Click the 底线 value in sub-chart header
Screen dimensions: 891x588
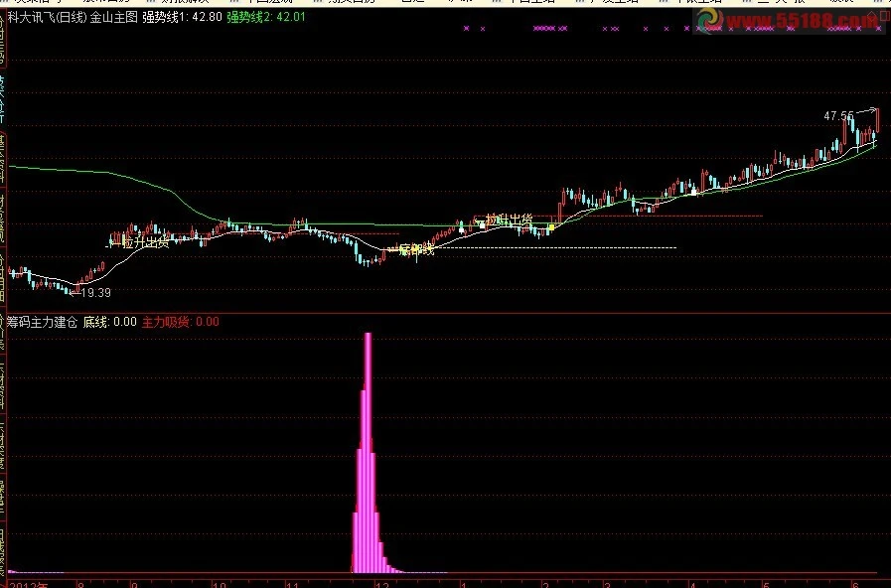pyautogui.click(x=109, y=322)
